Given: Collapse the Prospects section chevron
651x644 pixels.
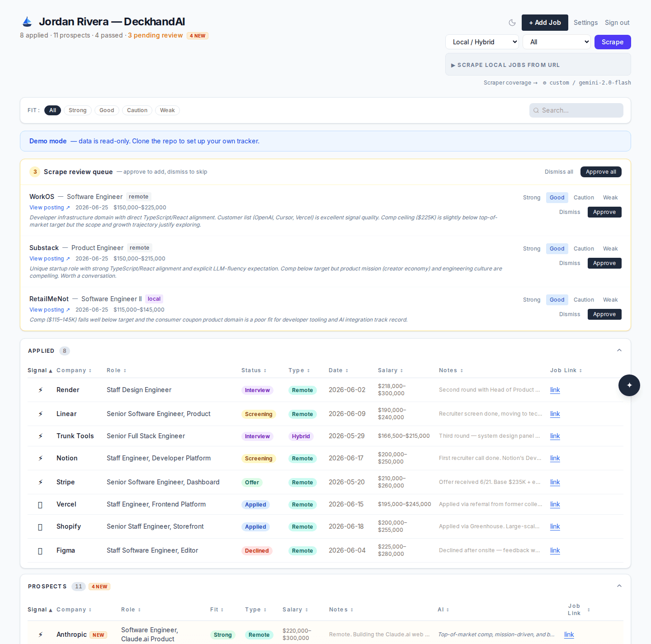Looking at the screenshot, I should click(x=619, y=586).
